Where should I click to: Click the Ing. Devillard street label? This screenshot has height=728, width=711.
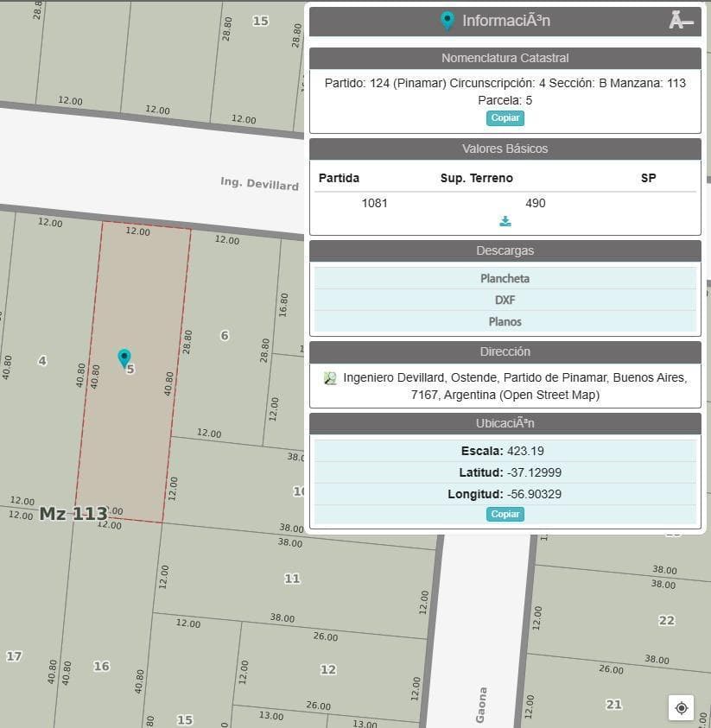point(259,184)
